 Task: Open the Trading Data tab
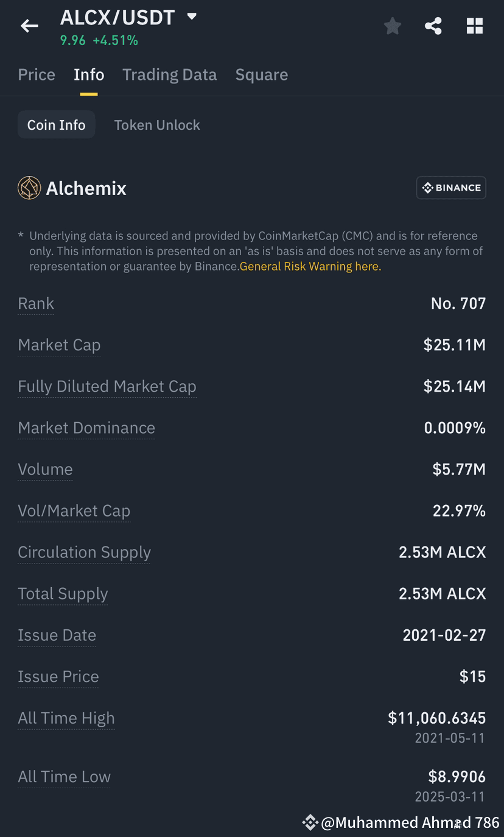pyautogui.click(x=170, y=74)
